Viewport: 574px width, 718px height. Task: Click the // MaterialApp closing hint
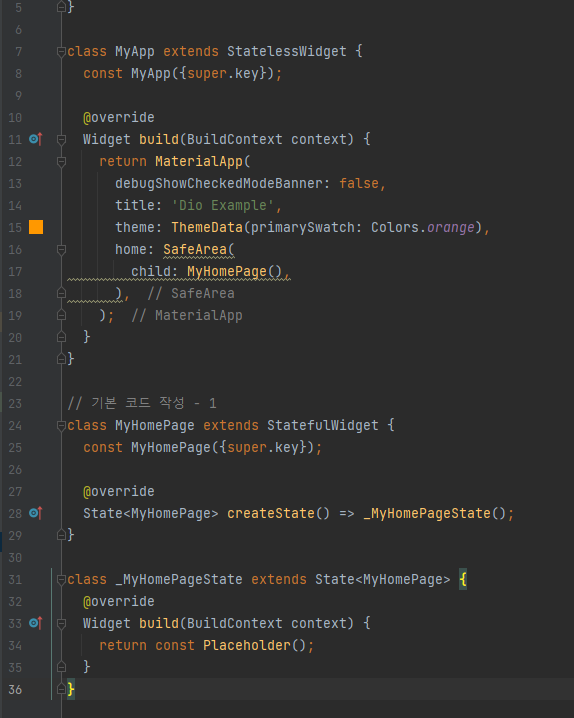coord(187,315)
